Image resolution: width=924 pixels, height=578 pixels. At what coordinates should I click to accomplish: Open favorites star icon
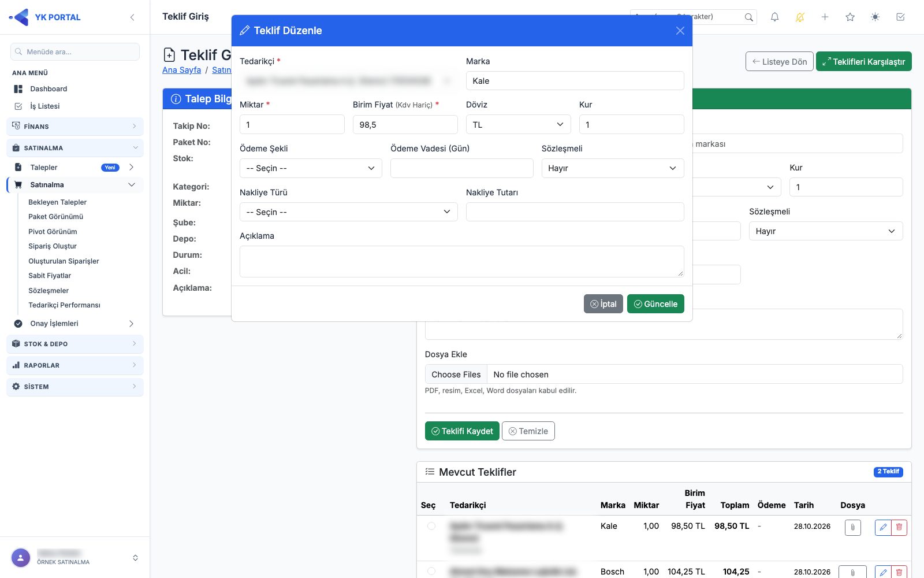coord(850,17)
